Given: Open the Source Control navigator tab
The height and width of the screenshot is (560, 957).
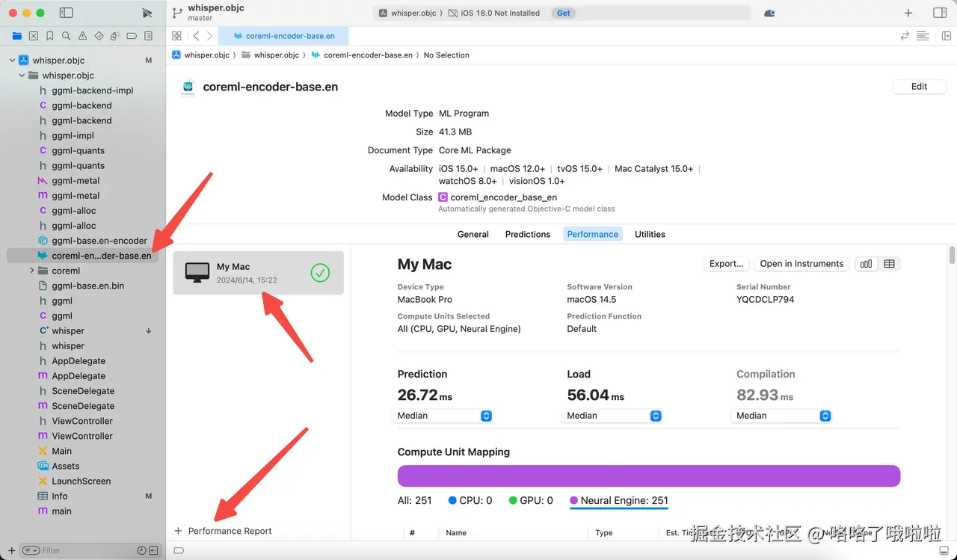Looking at the screenshot, I should pyautogui.click(x=34, y=36).
